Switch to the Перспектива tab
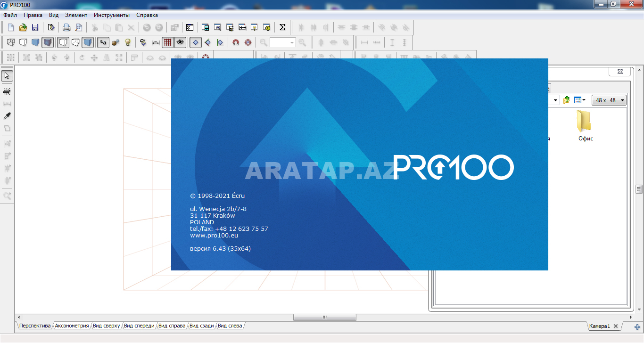Image resolution: width=644 pixels, height=343 pixels. pos(35,326)
